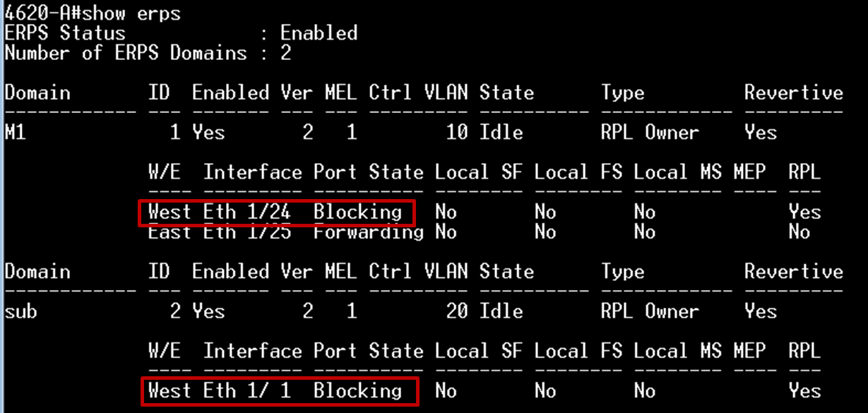868x413 pixels.
Task: Click VLAN value 10 in M1 row
Action: click(x=457, y=132)
